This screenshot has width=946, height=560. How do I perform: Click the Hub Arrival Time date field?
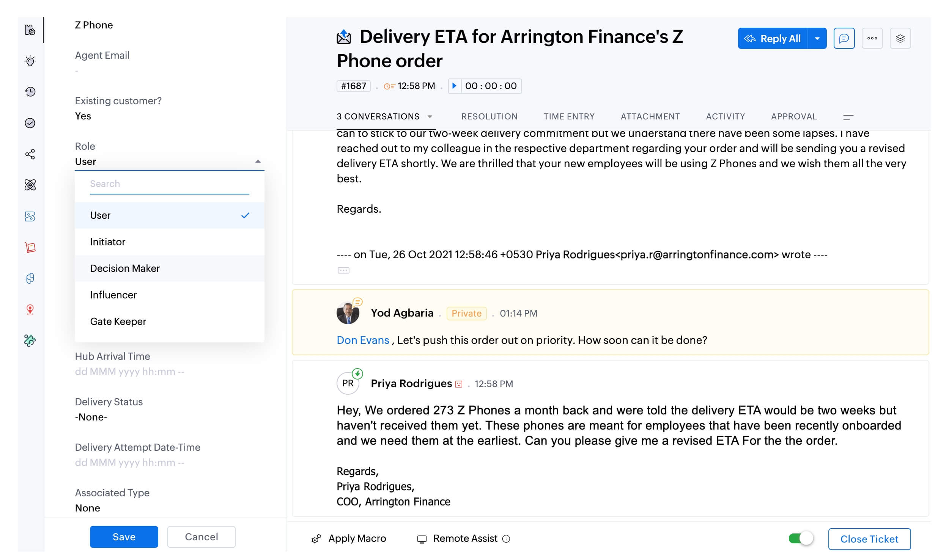[169, 372]
